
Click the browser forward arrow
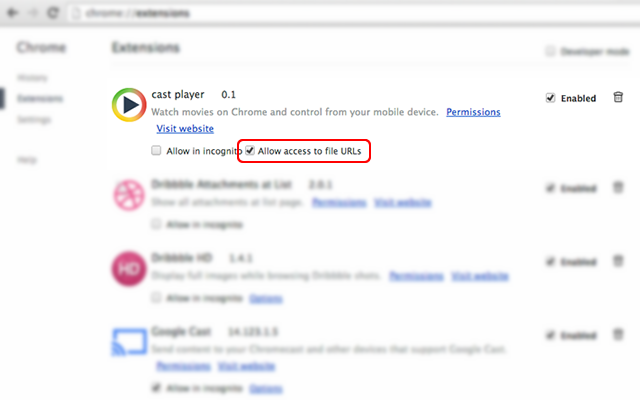pyautogui.click(x=33, y=13)
